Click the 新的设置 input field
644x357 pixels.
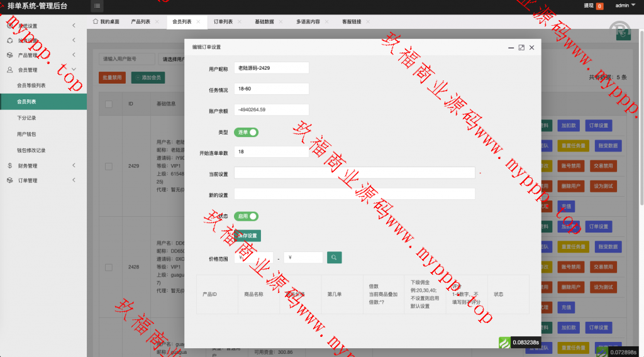pos(355,194)
